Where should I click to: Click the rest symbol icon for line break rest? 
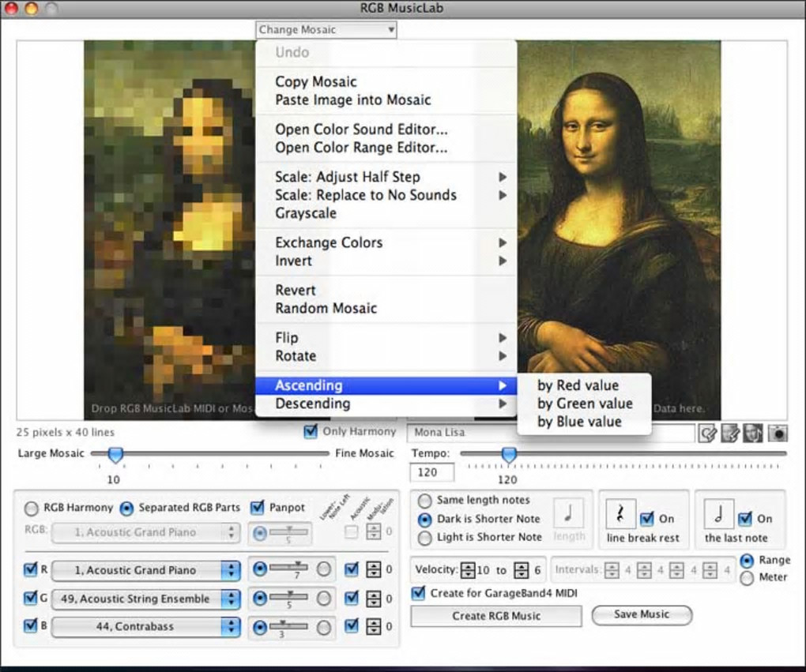tap(620, 514)
